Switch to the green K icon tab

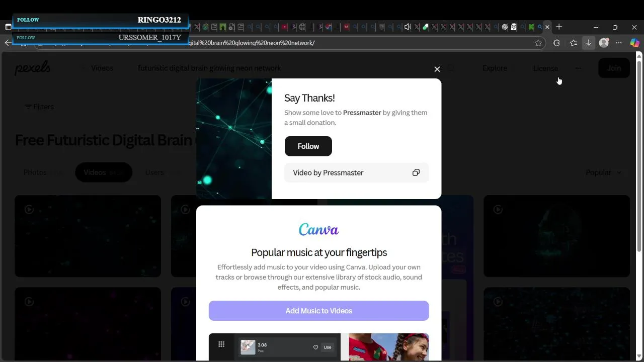pos(531,27)
